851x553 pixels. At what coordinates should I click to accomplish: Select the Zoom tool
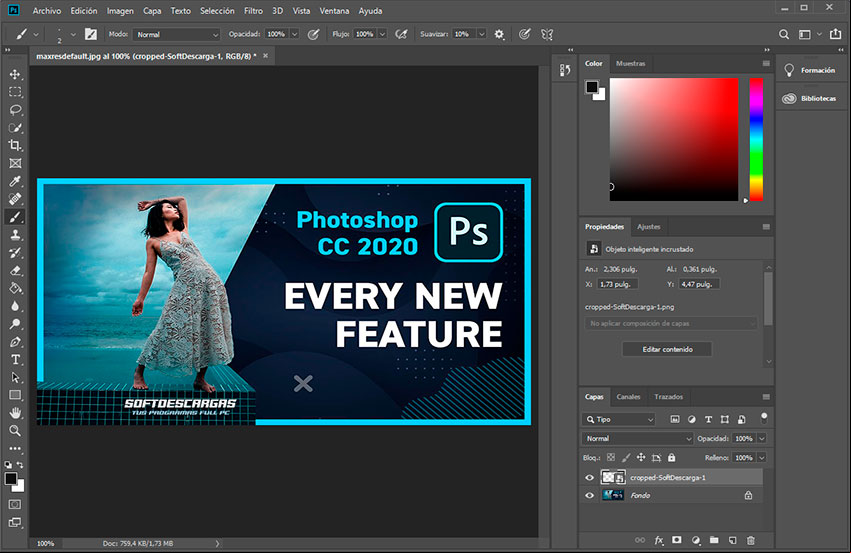15,431
